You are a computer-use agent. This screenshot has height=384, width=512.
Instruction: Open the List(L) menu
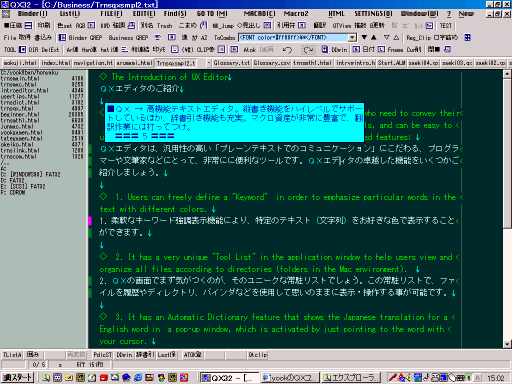(70, 14)
